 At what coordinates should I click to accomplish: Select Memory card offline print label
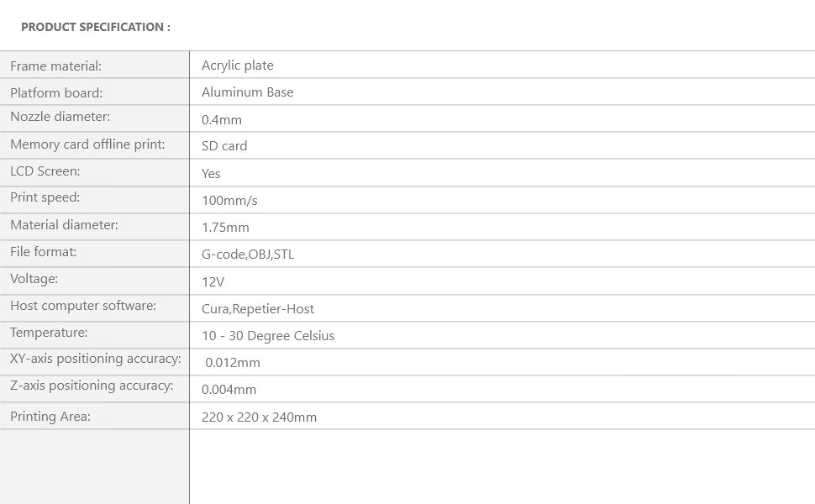click(x=87, y=144)
